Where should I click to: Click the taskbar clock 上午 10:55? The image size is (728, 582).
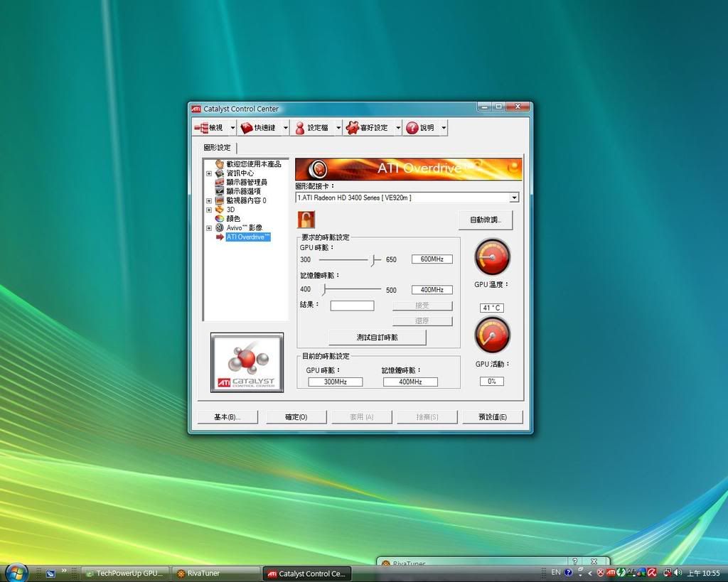[704, 573]
